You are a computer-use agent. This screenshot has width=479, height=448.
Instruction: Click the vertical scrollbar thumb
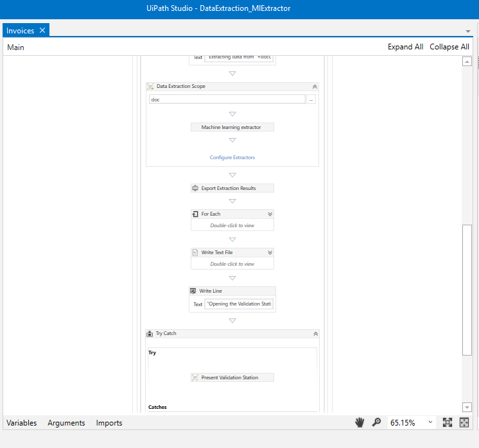pos(467,290)
